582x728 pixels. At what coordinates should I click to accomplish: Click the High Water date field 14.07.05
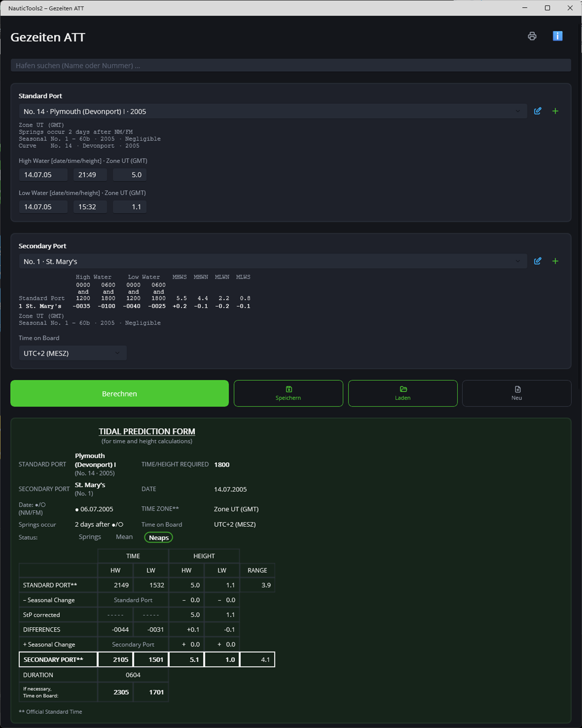(x=43, y=175)
